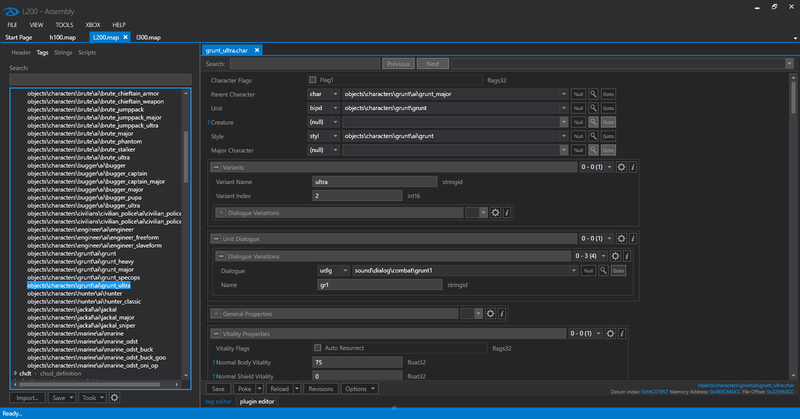The width and height of the screenshot is (800, 419).
Task: Expand the General Properties section
Action: (x=215, y=313)
